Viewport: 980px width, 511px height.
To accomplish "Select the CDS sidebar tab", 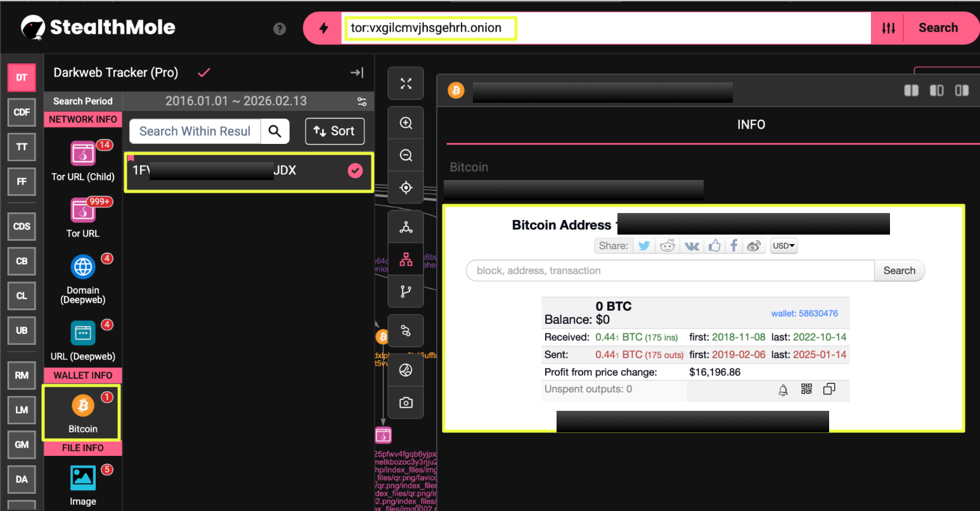I will pos(22,226).
